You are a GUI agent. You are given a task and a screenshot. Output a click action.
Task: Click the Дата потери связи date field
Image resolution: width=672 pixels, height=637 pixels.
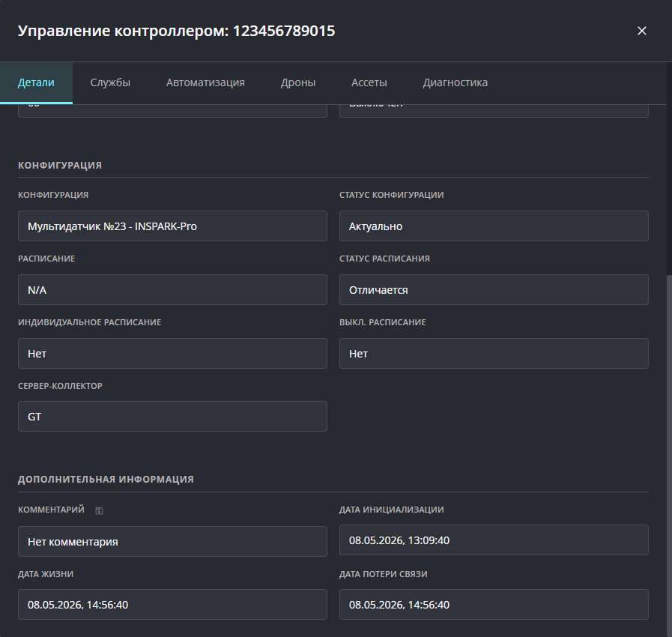(494, 605)
